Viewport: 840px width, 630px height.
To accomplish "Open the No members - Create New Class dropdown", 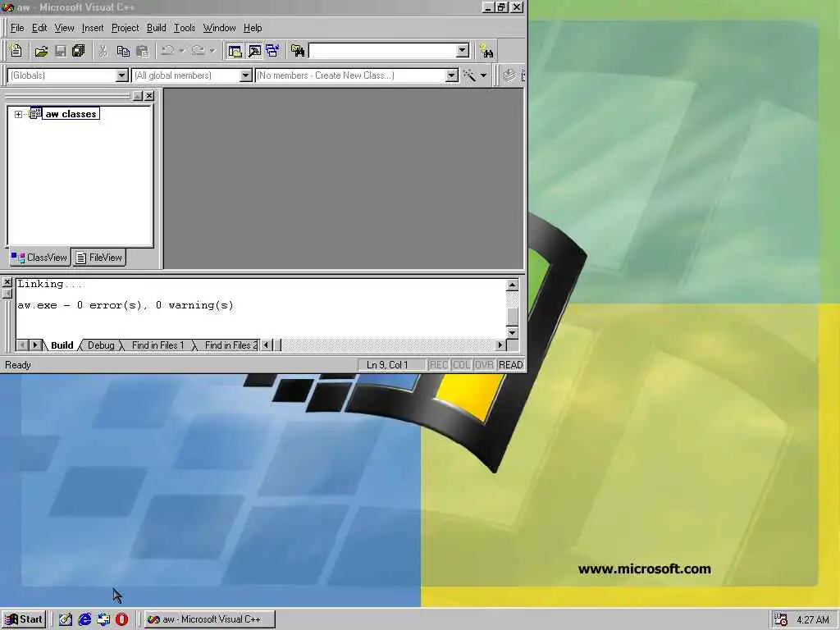I will pyautogui.click(x=452, y=75).
